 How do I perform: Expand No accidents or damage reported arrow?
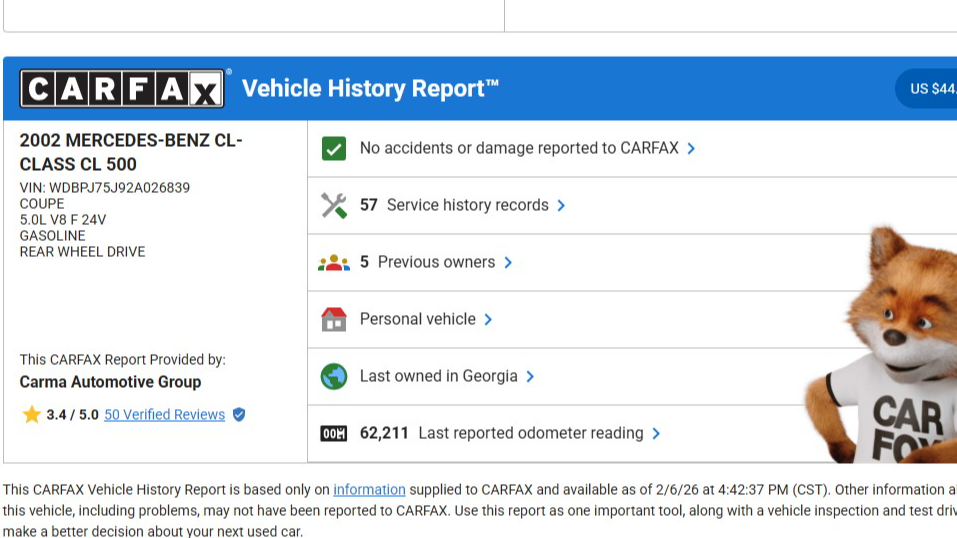[x=691, y=149]
